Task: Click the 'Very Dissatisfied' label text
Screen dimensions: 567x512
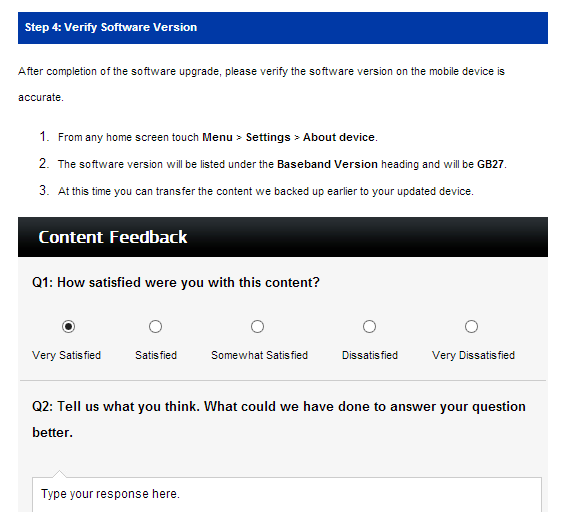Action: [473, 355]
